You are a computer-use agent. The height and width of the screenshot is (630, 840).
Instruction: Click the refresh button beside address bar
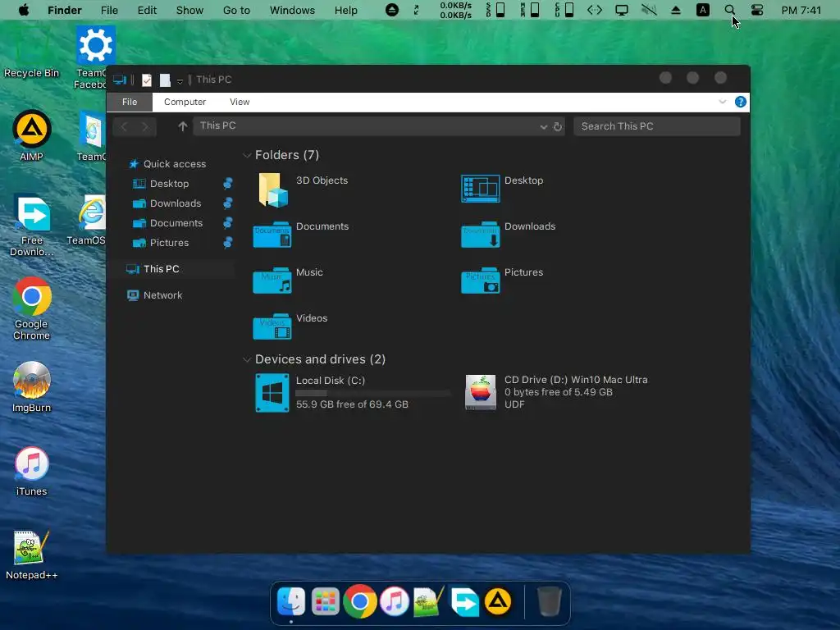(557, 126)
